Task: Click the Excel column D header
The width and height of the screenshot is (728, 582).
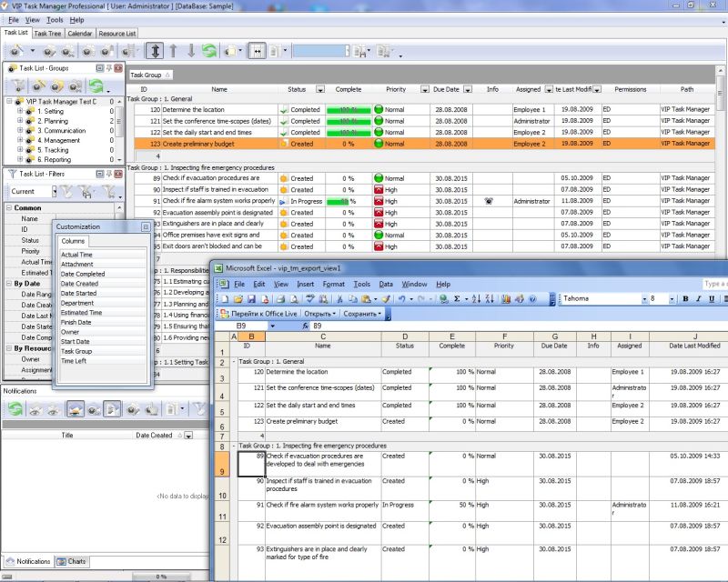Action: [405, 336]
